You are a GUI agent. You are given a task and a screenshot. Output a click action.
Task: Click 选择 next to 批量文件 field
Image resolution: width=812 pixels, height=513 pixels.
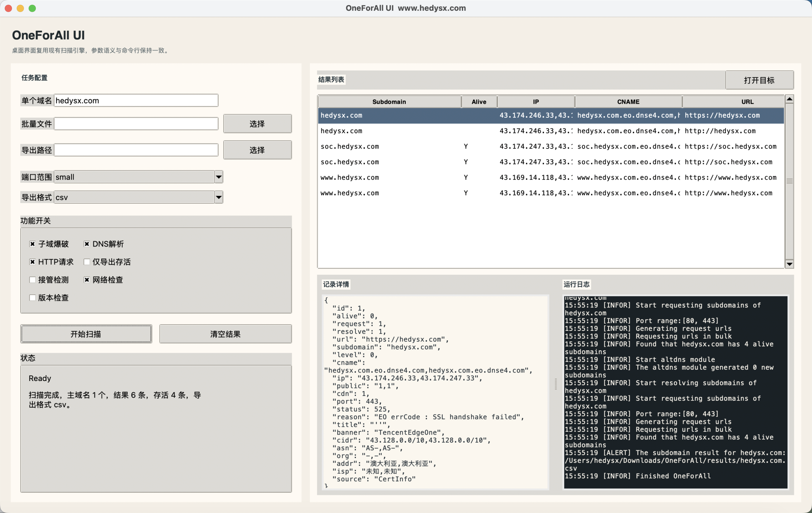257,124
